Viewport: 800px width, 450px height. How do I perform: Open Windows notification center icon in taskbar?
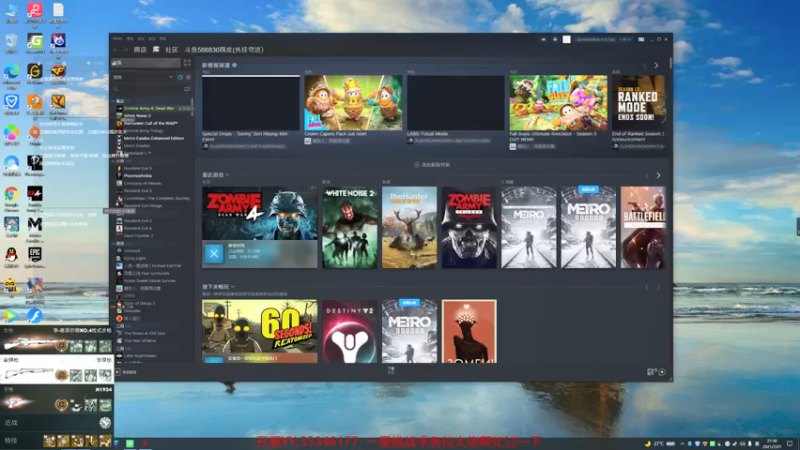pyautogui.click(x=790, y=443)
